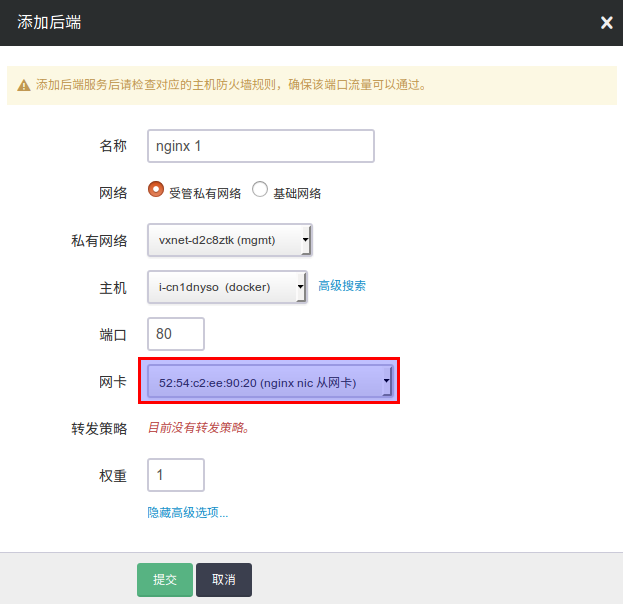Image resolution: width=623 pixels, height=604 pixels.
Task: Click the 端口 field containing 80
Action: pos(176,334)
